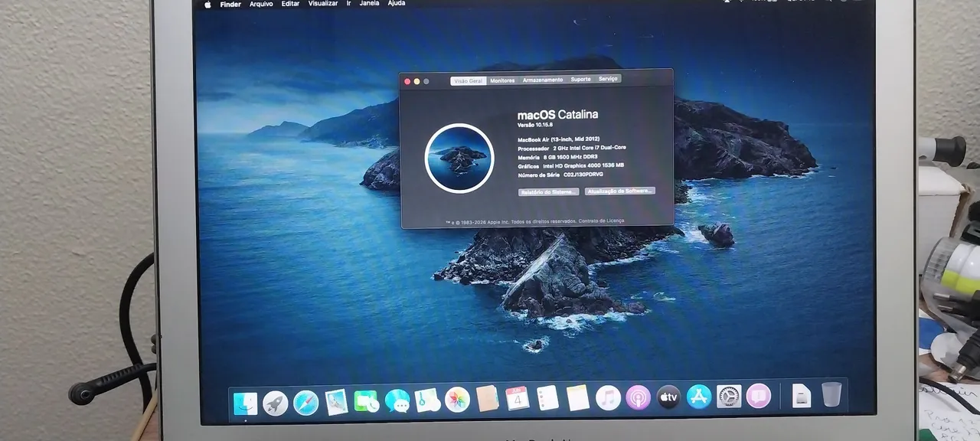
Task: Open the Editar menu
Action: click(290, 4)
